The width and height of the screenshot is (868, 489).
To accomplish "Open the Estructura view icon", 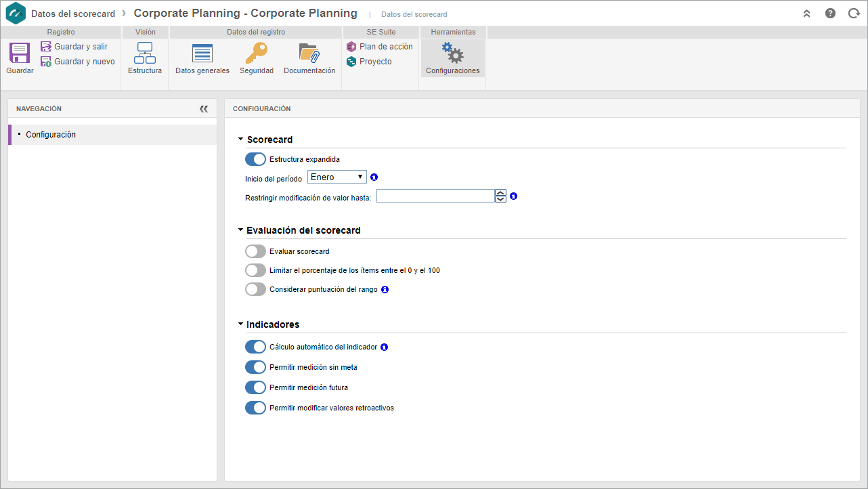I will (x=145, y=53).
